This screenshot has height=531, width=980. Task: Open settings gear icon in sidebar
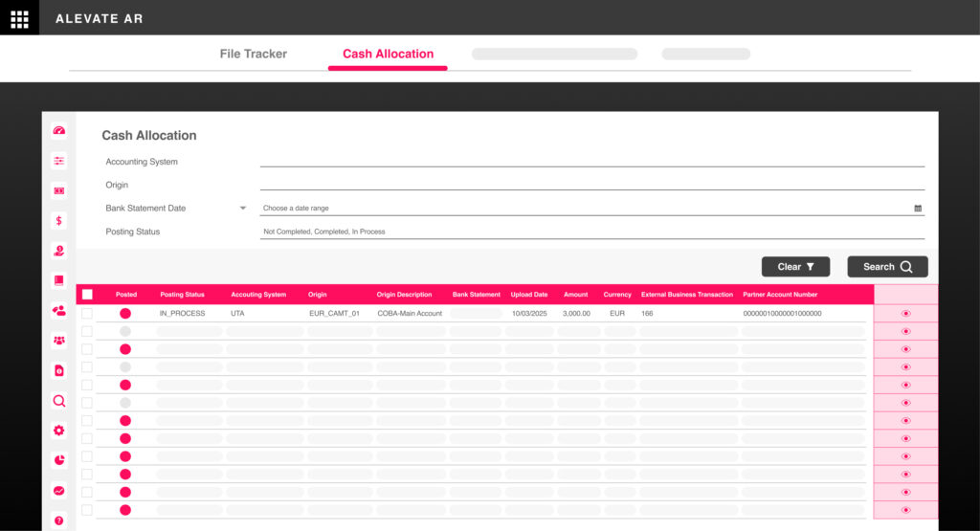(x=59, y=431)
